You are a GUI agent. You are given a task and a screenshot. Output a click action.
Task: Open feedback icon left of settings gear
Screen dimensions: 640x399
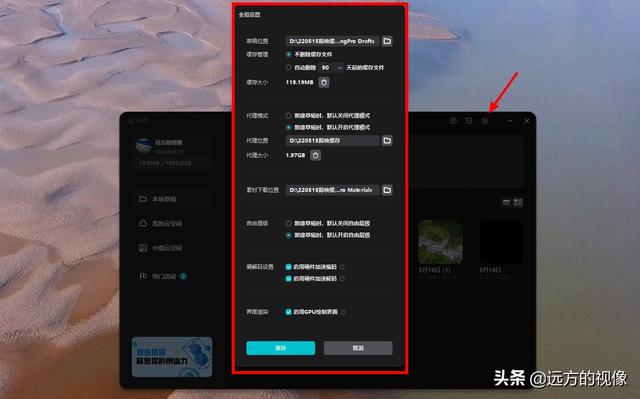469,121
